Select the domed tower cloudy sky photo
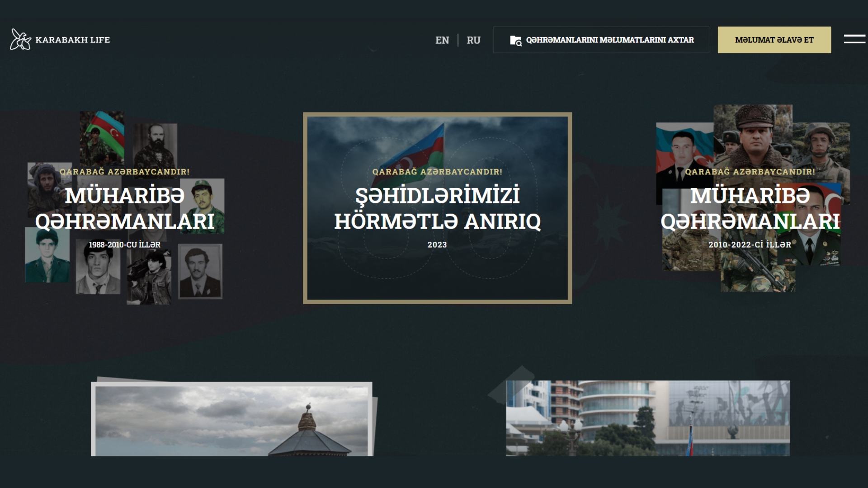This screenshot has height=488, width=868. (x=232, y=419)
